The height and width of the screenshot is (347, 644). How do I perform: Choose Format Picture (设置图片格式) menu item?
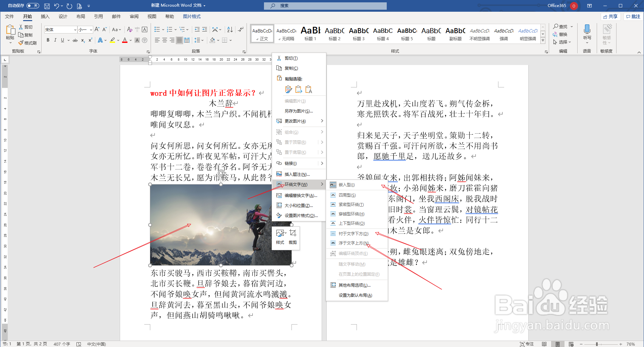[299, 215]
